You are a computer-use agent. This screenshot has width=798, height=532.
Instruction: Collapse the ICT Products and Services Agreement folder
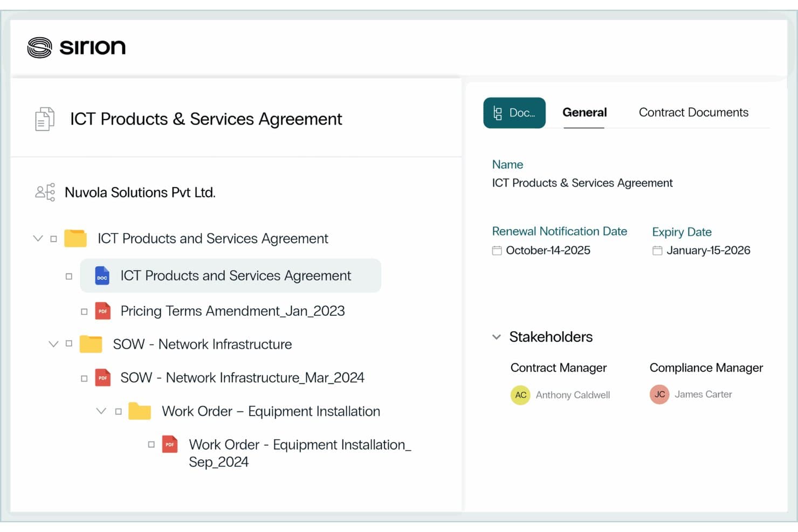coord(38,238)
